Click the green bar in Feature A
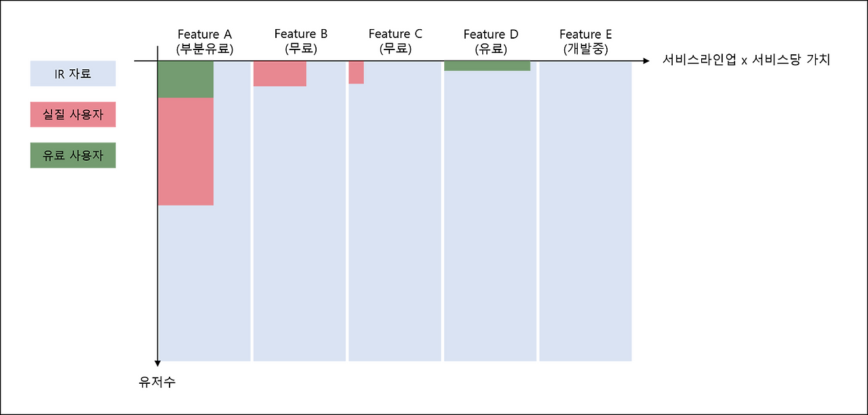 click(x=186, y=79)
